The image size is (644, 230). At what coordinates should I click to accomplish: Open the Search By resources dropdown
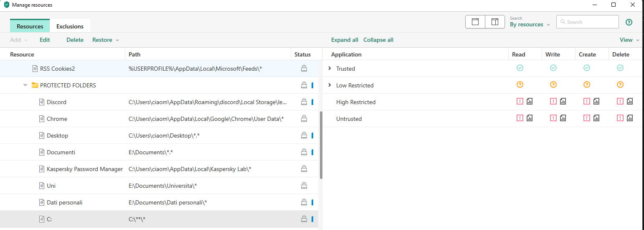pyautogui.click(x=530, y=25)
